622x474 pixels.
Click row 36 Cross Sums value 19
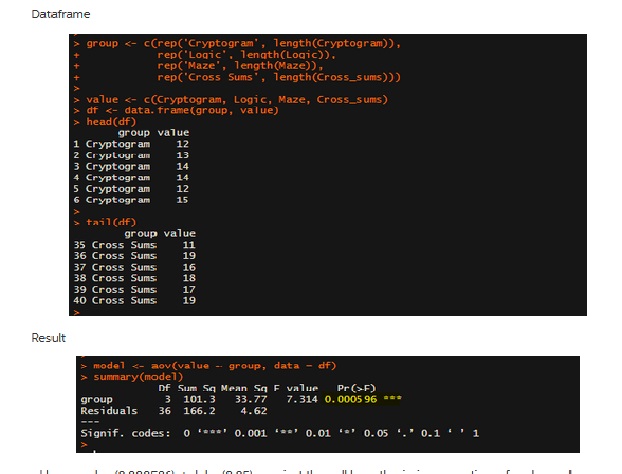134,256
